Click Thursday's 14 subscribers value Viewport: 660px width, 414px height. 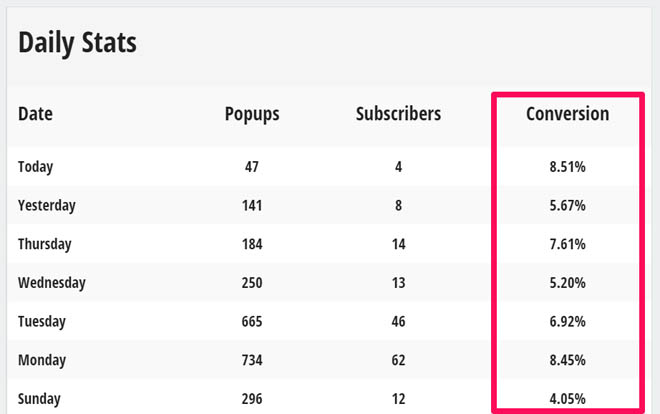pos(398,244)
